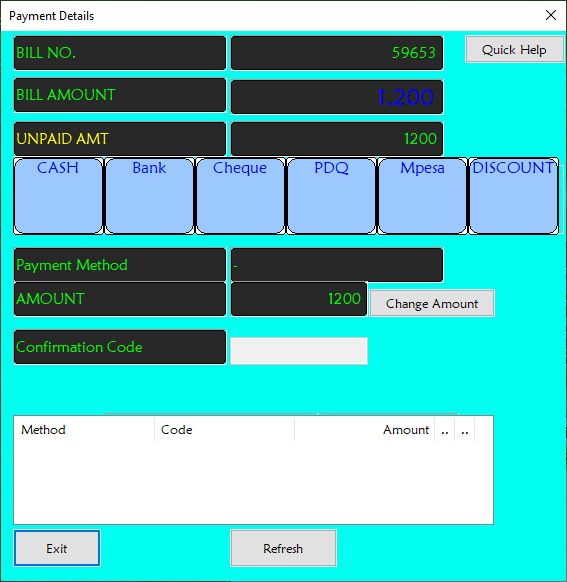The height and width of the screenshot is (582, 567).
Task: Choose Mpesa payment tile
Action: click(422, 196)
